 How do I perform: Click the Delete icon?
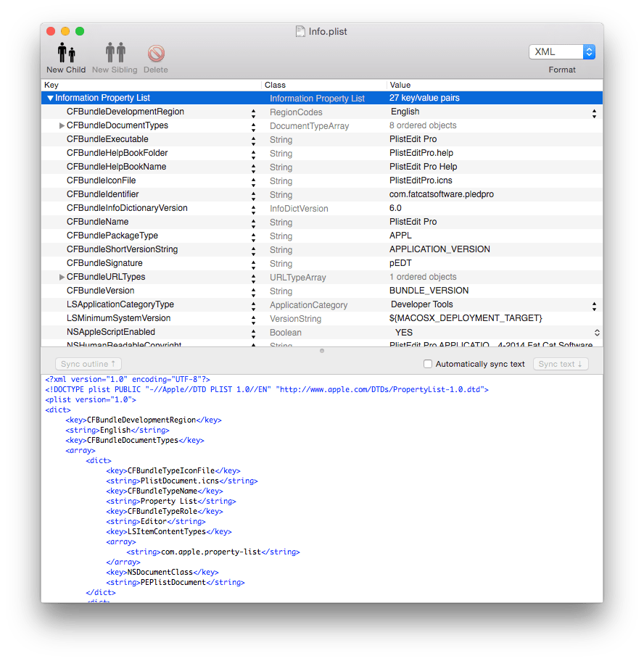click(155, 52)
